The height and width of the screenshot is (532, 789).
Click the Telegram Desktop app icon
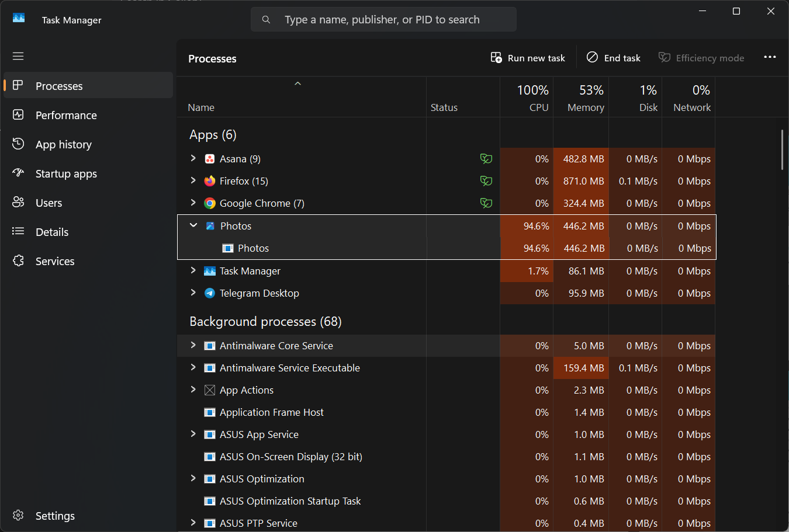click(210, 293)
